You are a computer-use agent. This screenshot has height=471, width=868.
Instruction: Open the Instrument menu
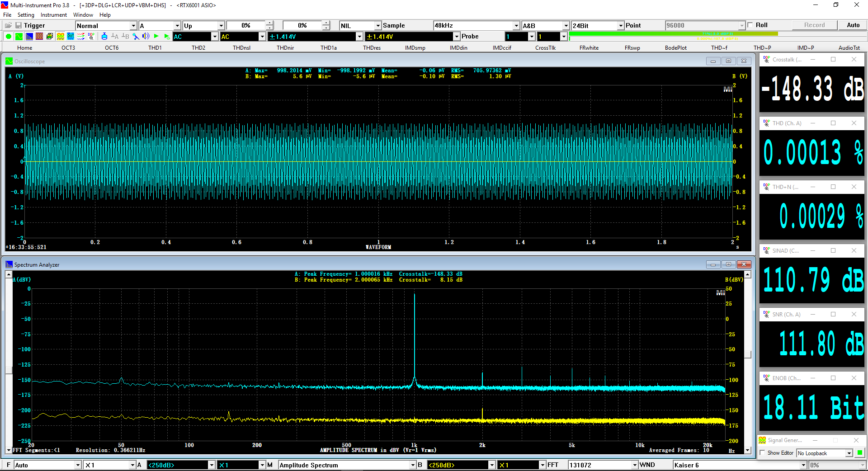(x=54, y=15)
